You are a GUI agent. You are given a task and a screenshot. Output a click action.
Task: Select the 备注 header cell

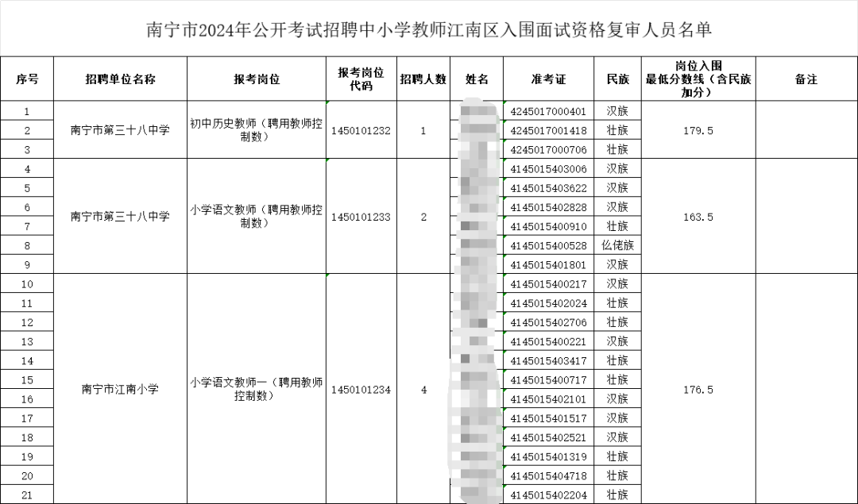[x=806, y=79]
